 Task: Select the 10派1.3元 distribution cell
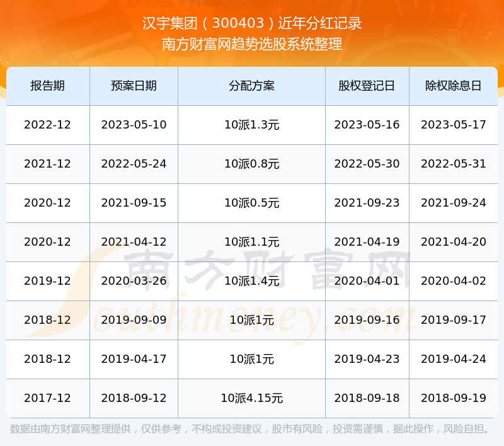251,125
